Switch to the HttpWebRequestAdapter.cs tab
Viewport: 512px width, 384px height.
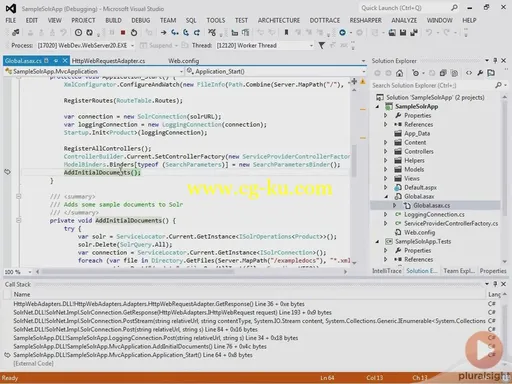click(109, 61)
